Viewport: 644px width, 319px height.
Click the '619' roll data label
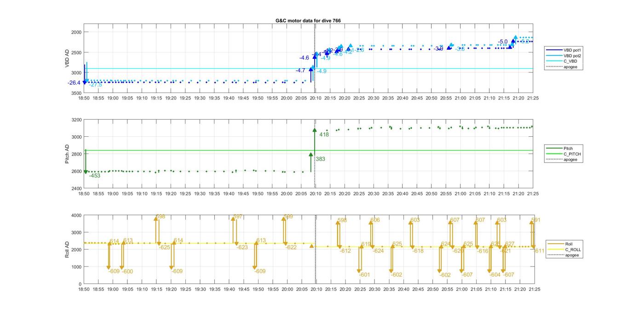pyautogui.click(x=366, y=244)
